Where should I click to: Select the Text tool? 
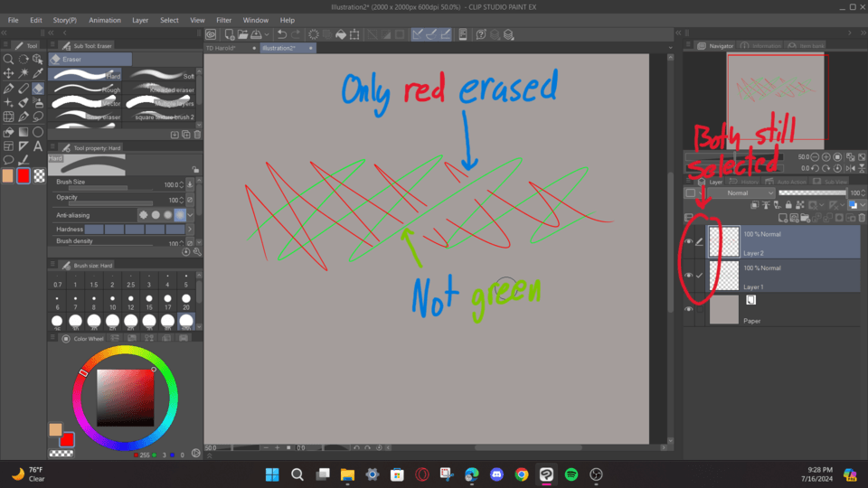click(x=38, y=145)
